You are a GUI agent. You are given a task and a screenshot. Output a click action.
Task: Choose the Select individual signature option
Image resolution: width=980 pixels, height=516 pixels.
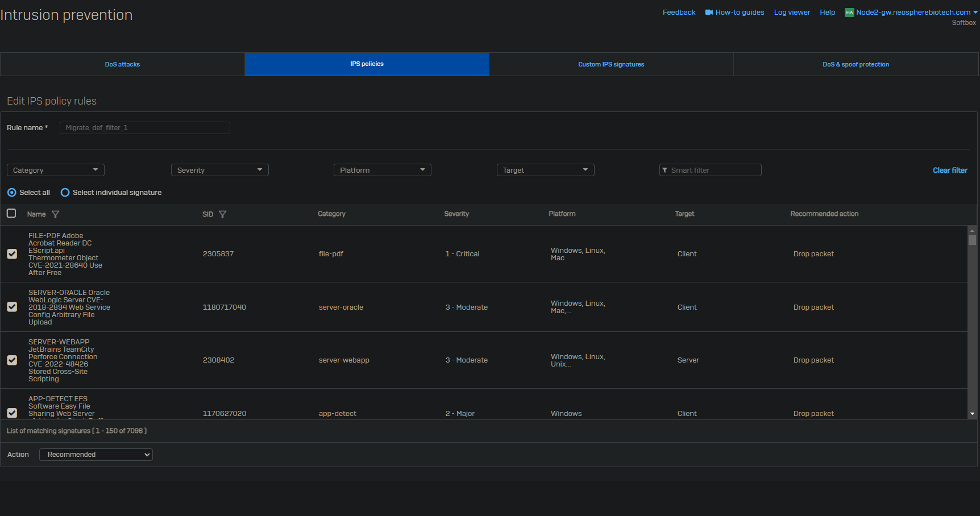click(x=65, y=193)
